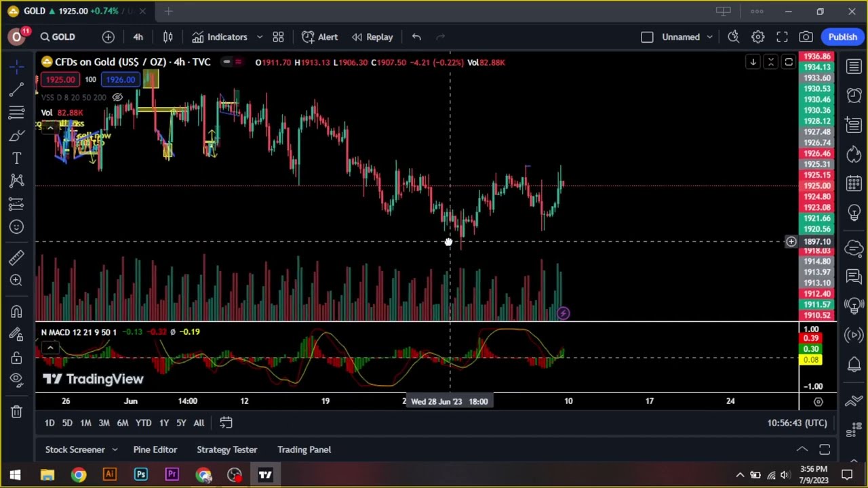Change the UTC timezone clock

point(797,423)
